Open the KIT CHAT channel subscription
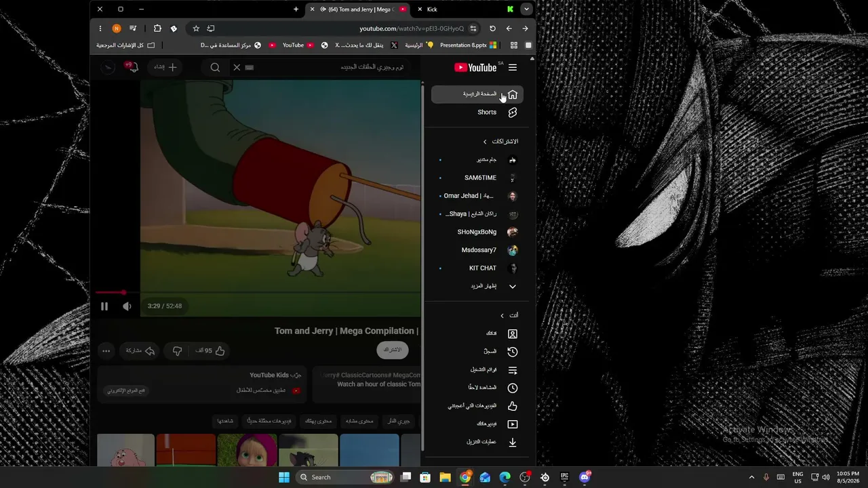868x488 pixels. (x=477, y=268)
